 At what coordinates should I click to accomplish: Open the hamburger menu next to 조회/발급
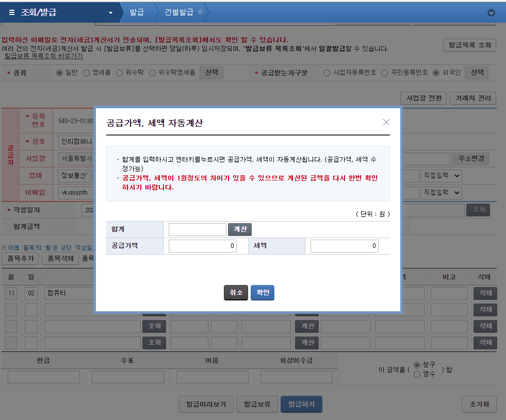[x=11, y=12]
